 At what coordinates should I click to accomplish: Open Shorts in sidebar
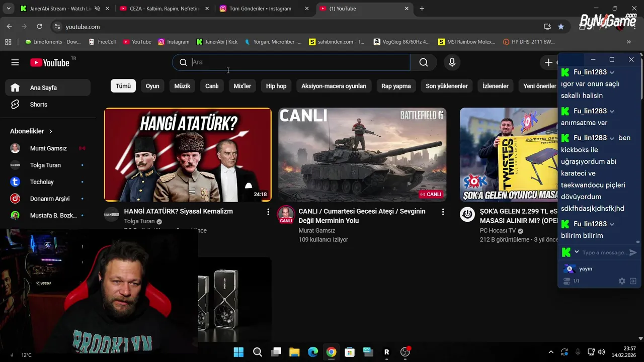(x=48, y=105)
